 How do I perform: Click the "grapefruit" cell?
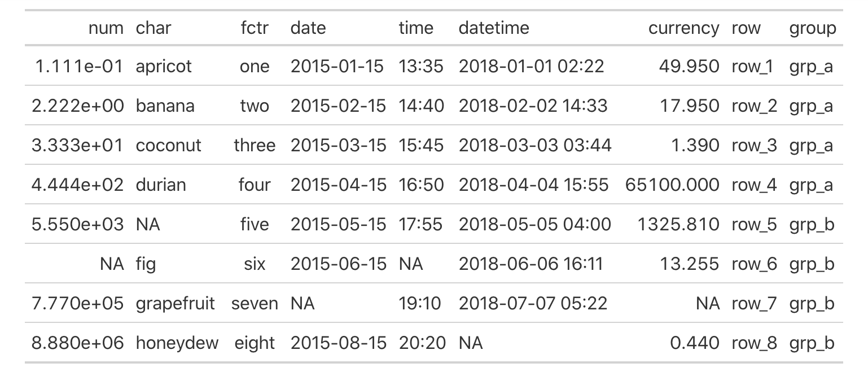[175, 304]
